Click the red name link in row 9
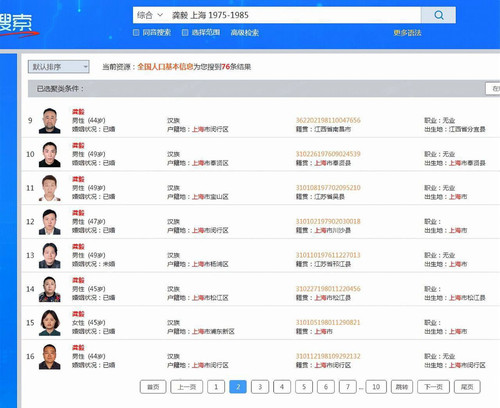Image resolution: width=500 pixels, height=408 pixels. (78, 112)
